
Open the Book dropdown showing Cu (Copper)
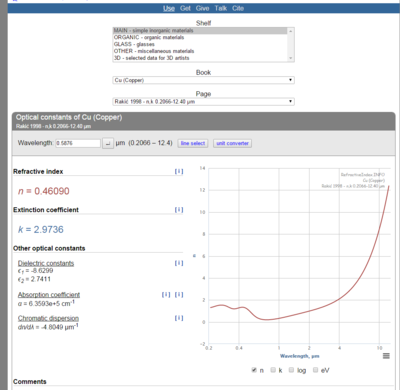coord(203,80)
